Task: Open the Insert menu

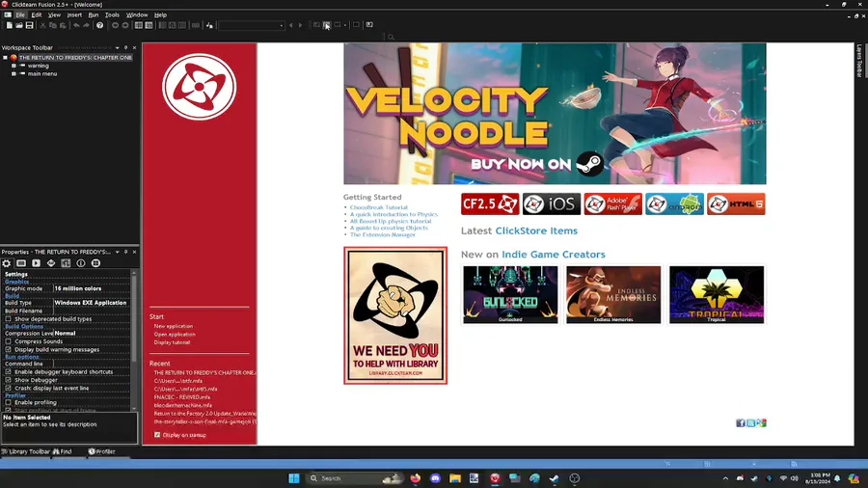Action: click(74, 14)
